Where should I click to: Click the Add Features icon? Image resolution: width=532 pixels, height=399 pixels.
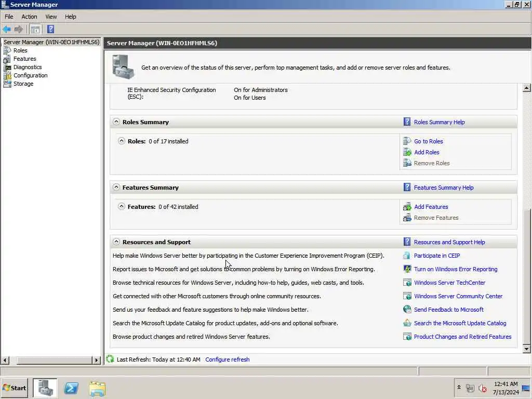407,206
